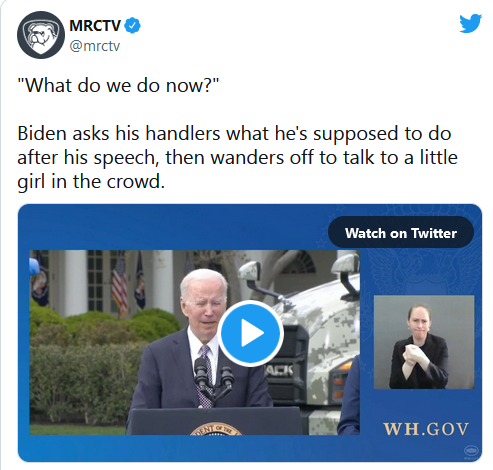Click the tweet paragraph starting with "Biden asks"
The width and height of the screenshot is (493, 470).
pyautogui.click(x=237, y=157)
